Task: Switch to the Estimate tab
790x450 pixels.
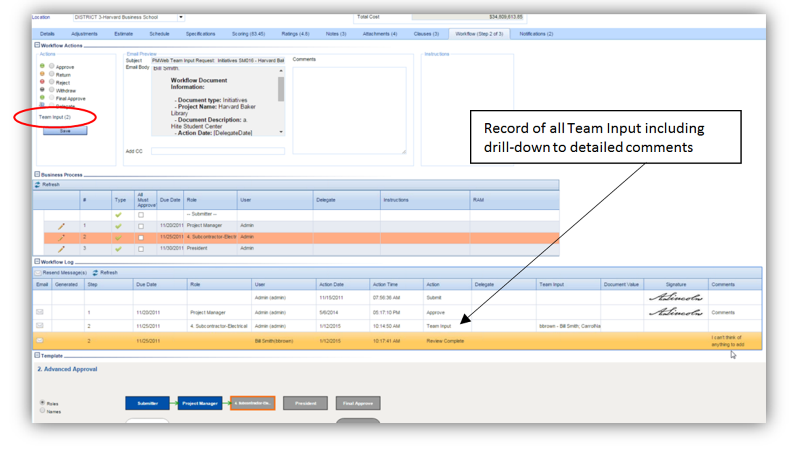Action: tap(123, 34)
